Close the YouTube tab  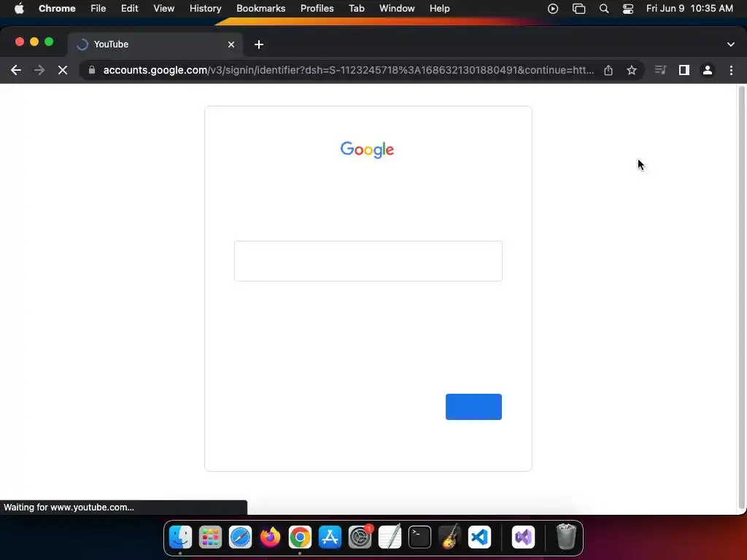tap(231, 44)
